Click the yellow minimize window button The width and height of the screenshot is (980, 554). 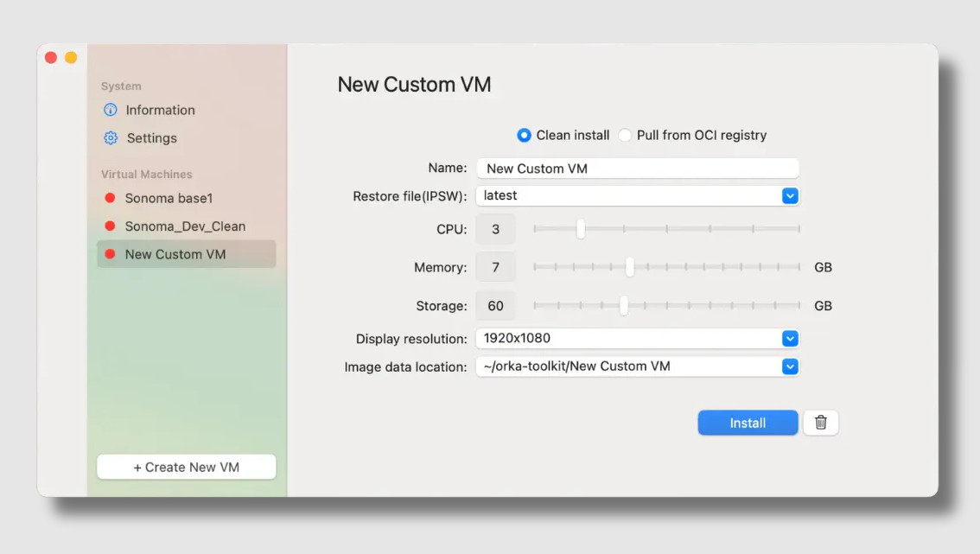[x=71, y=58]
